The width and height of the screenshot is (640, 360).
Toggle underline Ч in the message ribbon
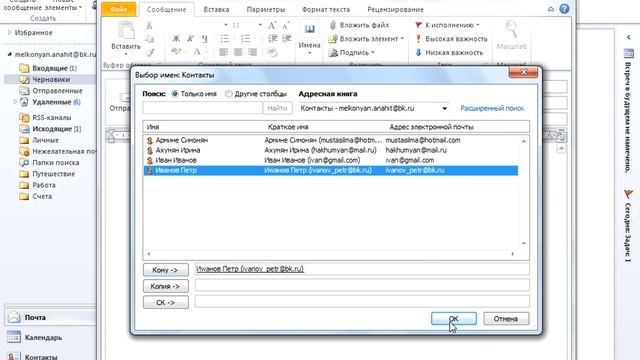point(204,39)
